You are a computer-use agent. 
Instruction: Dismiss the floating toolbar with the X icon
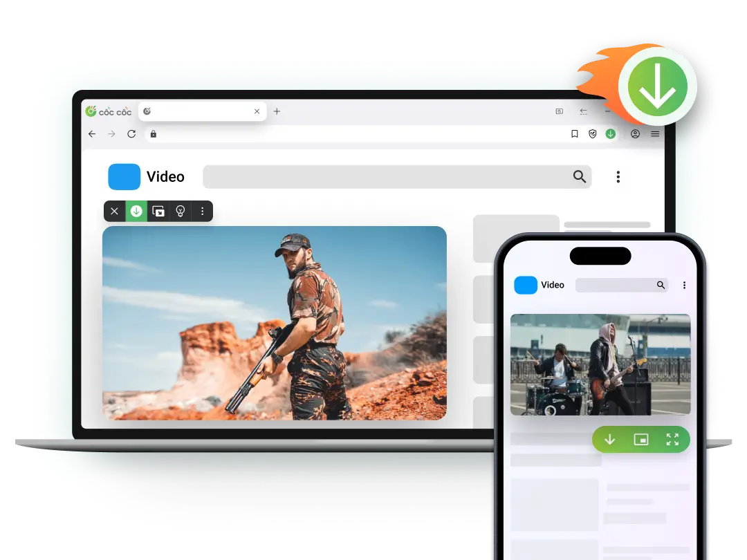tap(115, 211)
